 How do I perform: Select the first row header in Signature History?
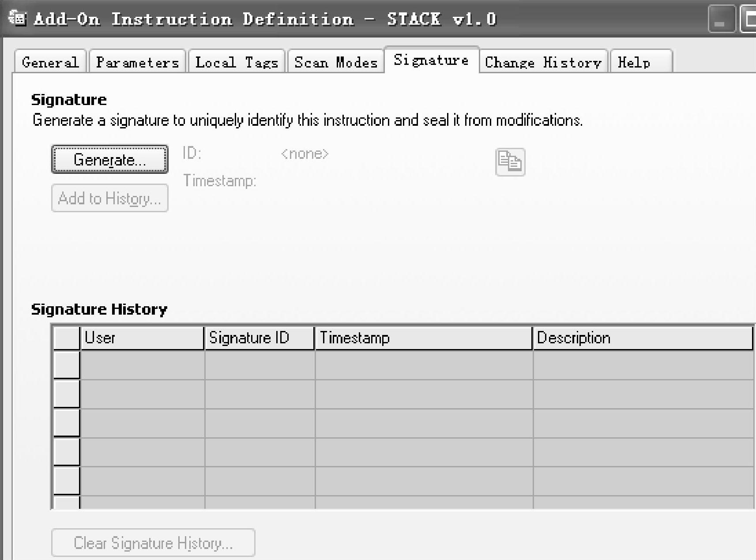67,365
